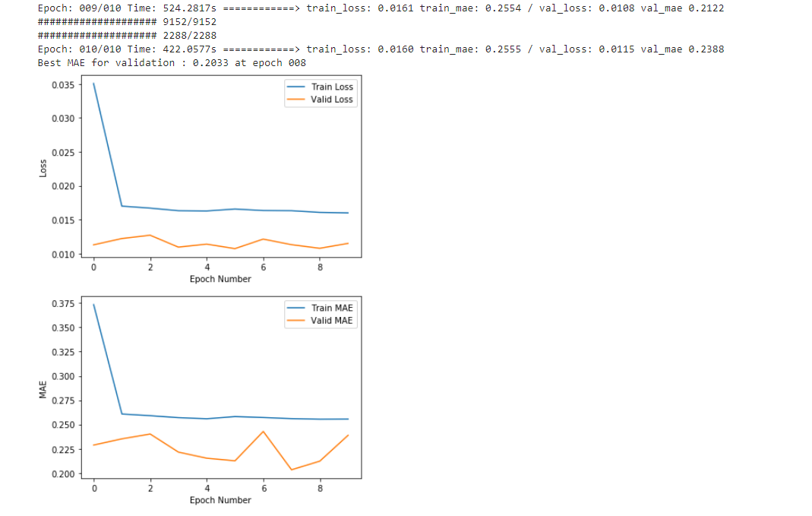
Task: Click the 'Epoch Number' label under loss plot
Action: [220, 279]
